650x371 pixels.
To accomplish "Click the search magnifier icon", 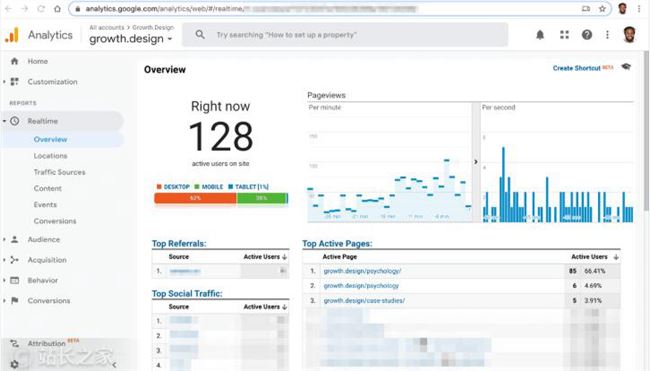I will coord(200,35).
